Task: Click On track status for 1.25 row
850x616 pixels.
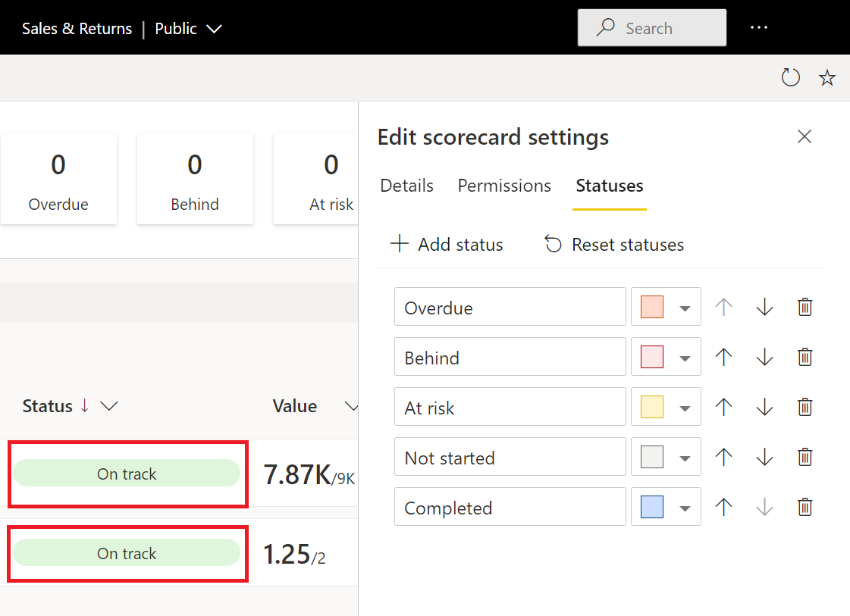Action: 127,553
